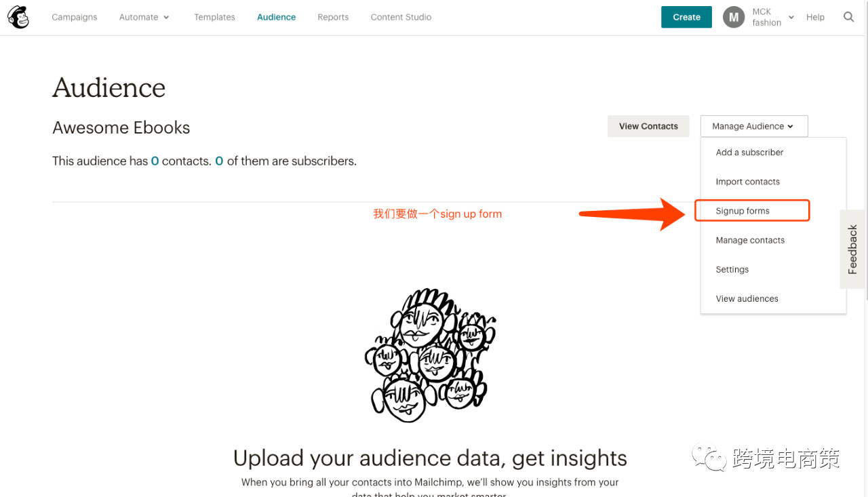Open Settings from Manage Audience menu
The image size is (868, 497).
[x=732, y=269]
